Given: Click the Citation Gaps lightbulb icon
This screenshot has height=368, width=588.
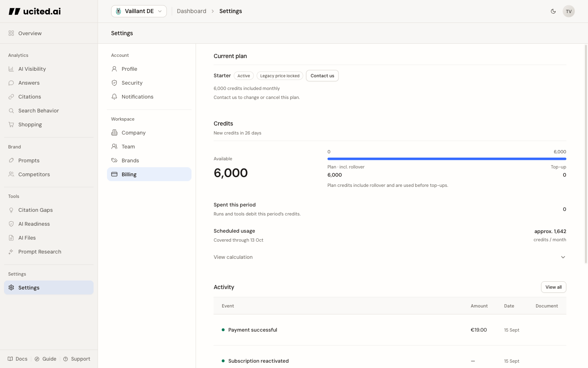Looking at the screenshot, I should tap(11, 210).
